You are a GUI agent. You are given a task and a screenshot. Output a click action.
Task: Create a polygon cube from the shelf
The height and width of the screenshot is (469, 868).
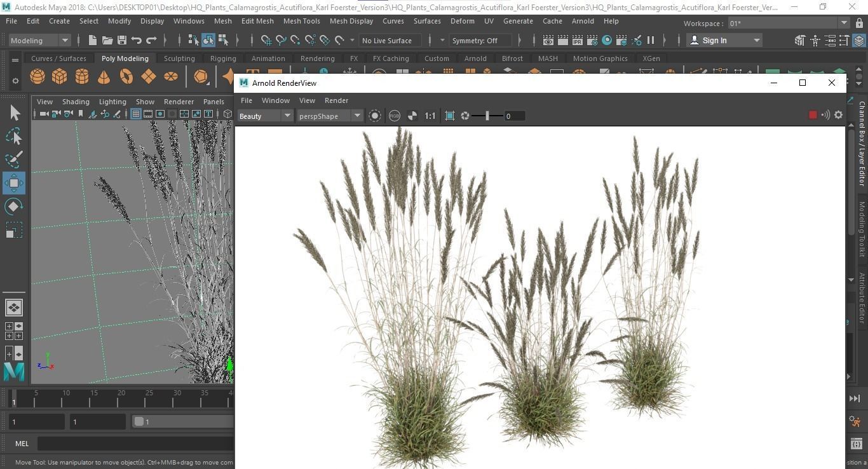click(60, 76)
